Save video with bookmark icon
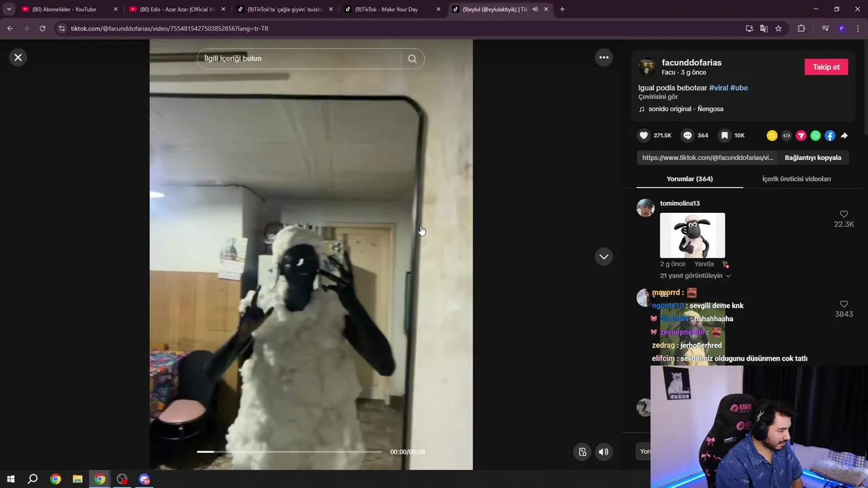This screenshot has width=868, height=488. pyautogui.click(x=724, y=136)
